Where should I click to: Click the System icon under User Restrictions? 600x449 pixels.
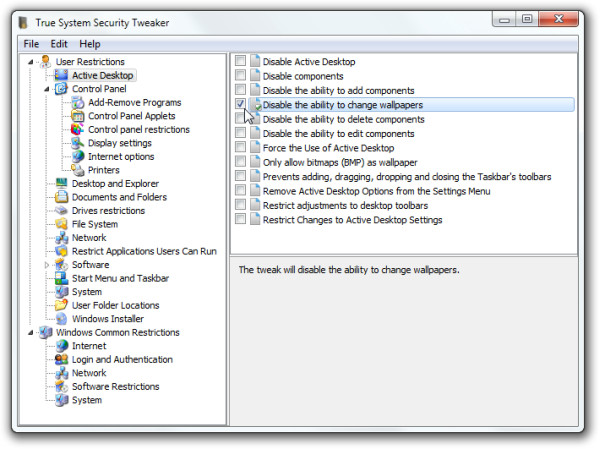pyautogui.click(x=61, y=292)
